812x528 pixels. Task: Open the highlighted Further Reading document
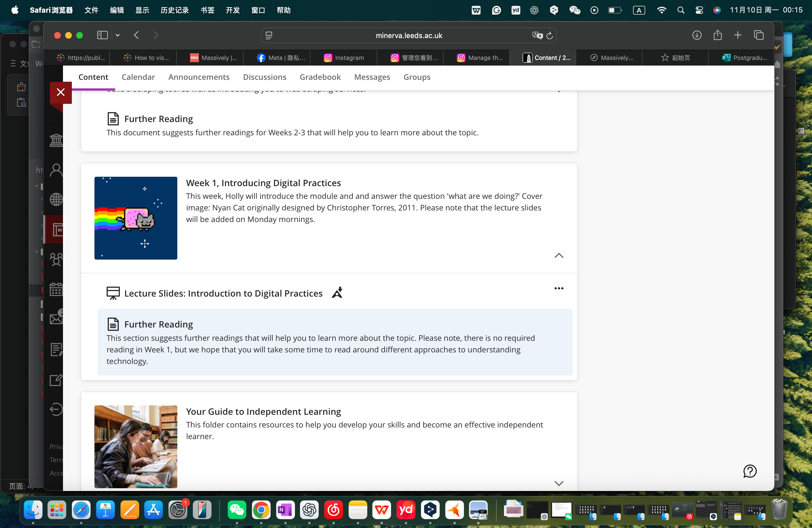tap(158, 324)
